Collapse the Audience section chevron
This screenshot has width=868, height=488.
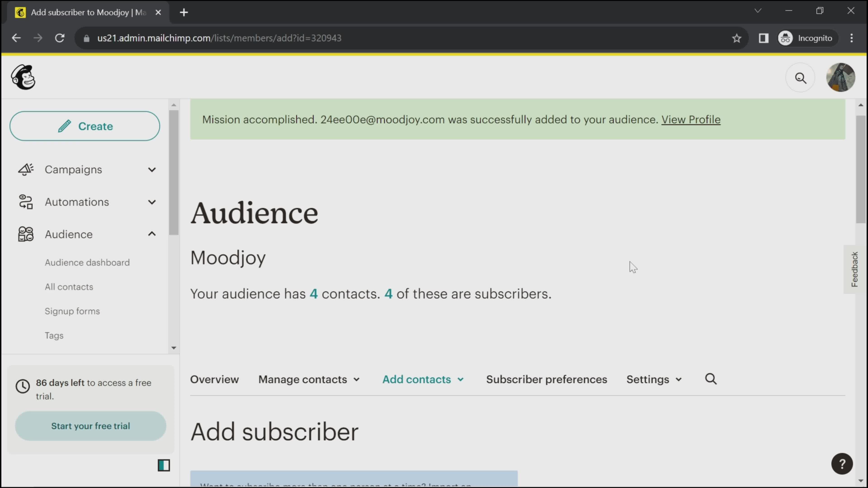152,234
